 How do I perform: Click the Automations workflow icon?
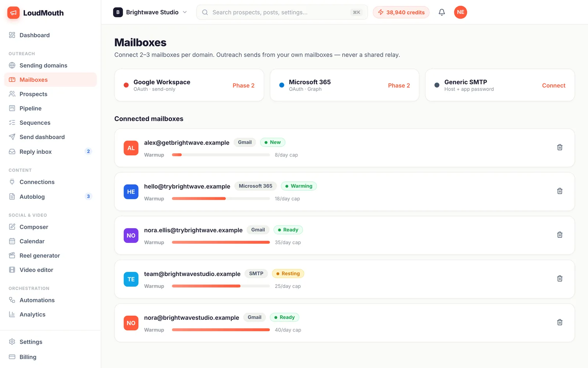coord(12,300)
